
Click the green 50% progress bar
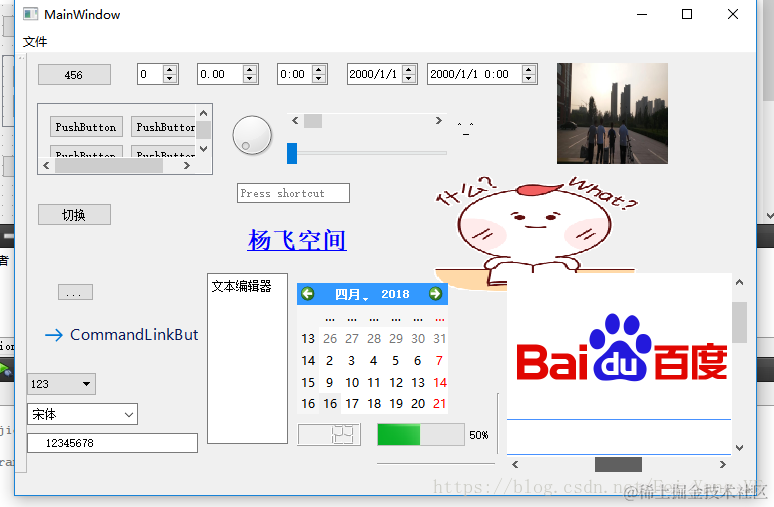(421, 435)
